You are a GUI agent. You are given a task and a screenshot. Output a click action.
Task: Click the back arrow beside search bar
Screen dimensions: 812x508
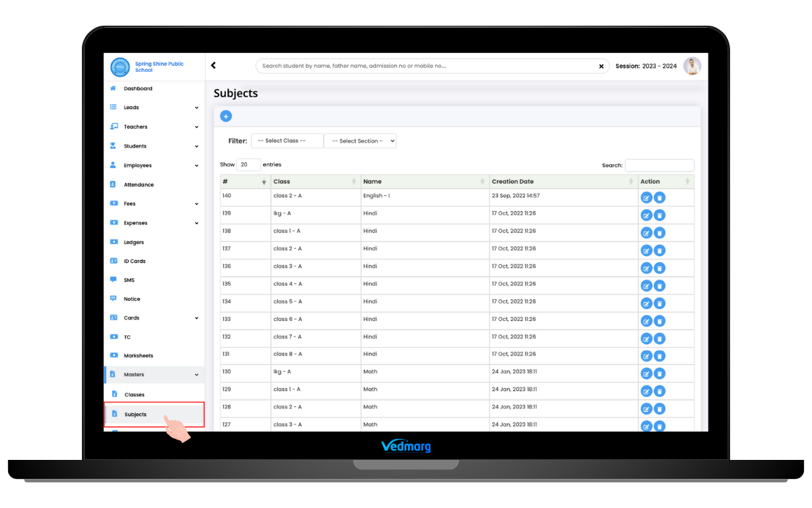213,66
